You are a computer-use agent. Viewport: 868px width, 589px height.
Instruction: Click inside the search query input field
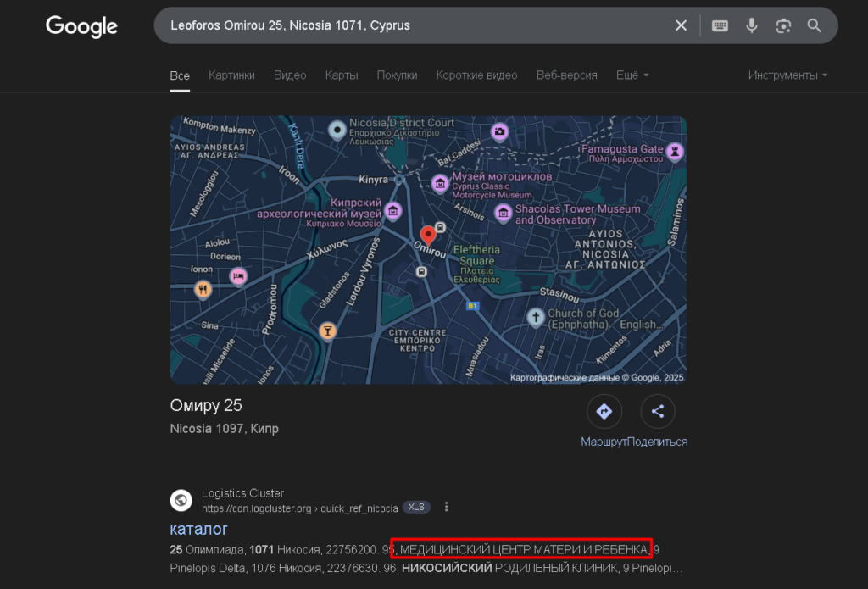coord(415,25)
